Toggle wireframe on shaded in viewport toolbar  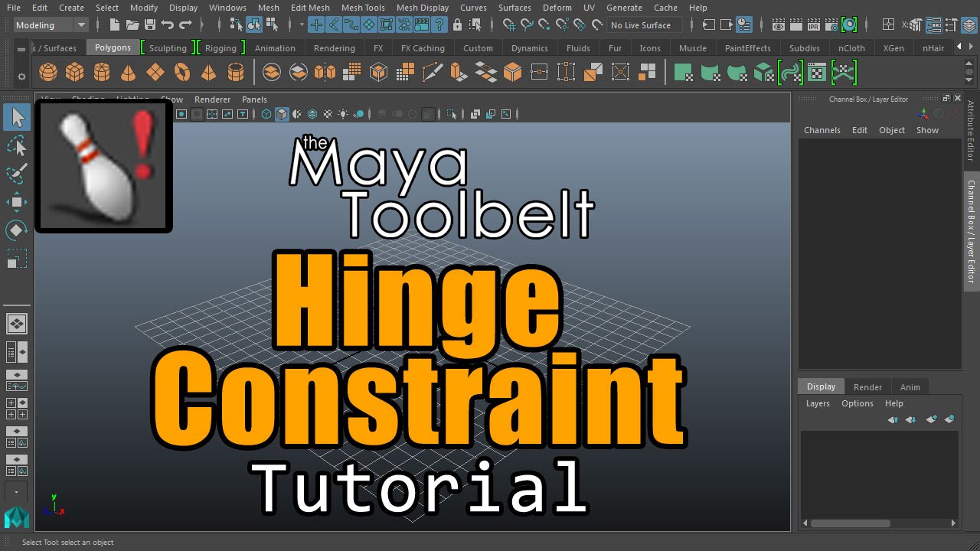pyautogui.click(x=312, y=114)
